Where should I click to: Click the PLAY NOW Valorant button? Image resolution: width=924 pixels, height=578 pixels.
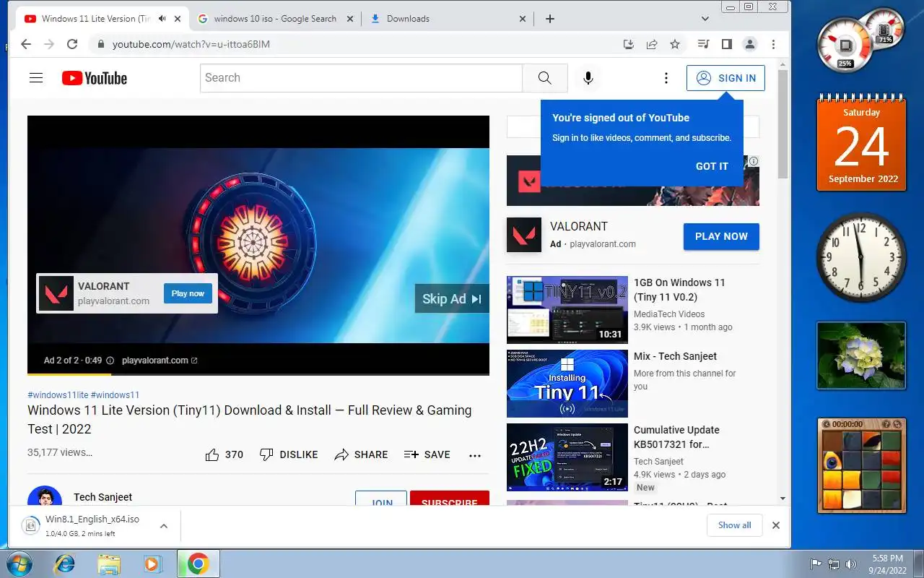coord(721,236)
